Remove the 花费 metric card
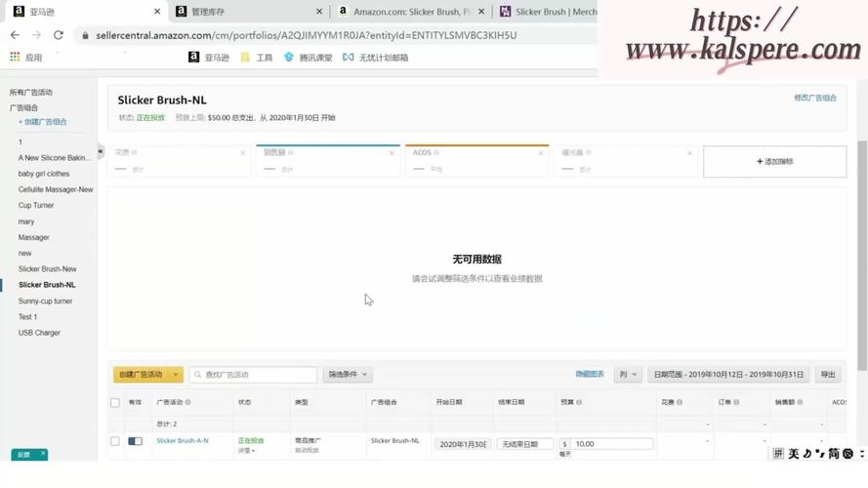 (x=242, y=153)
